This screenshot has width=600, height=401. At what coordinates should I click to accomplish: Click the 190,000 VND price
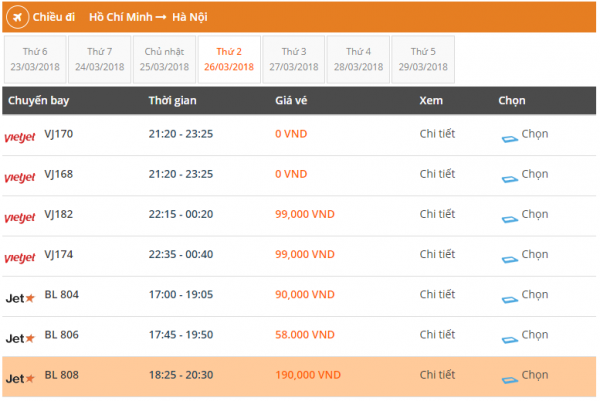pyautogui.click(x=308, y=375)
